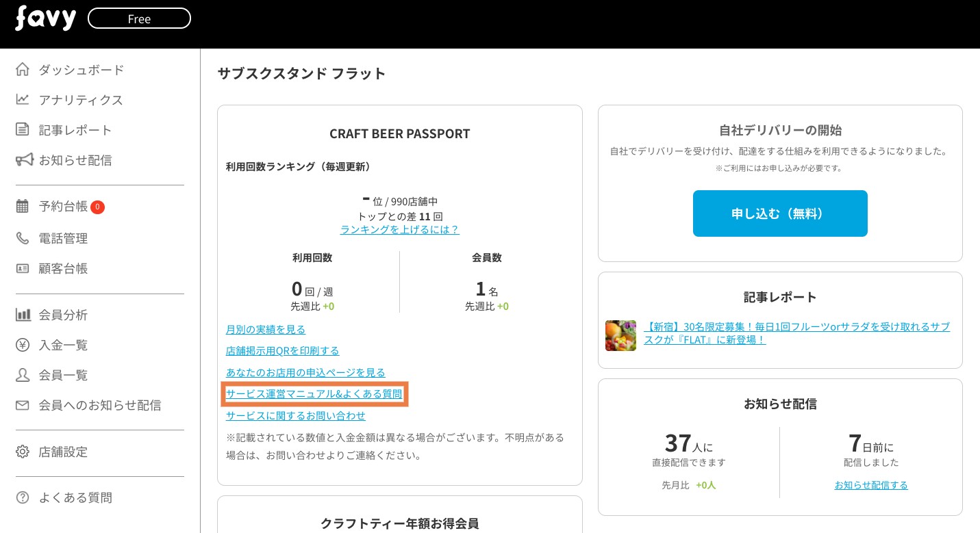The height and width of the screenshot is (533, 980).
Task: Click the 会員へのお知らせ配信 envelope icon
Action: coord(23,405)
